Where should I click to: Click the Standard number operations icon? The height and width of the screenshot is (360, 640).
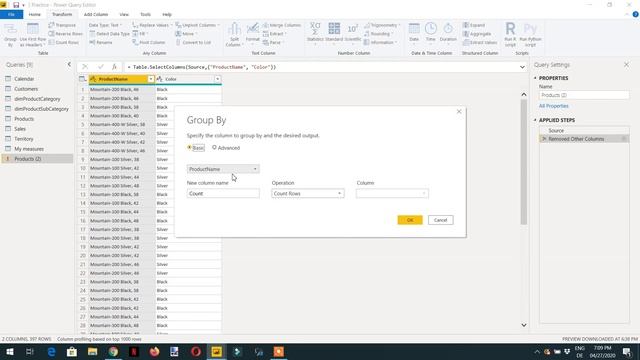[334, 33]
